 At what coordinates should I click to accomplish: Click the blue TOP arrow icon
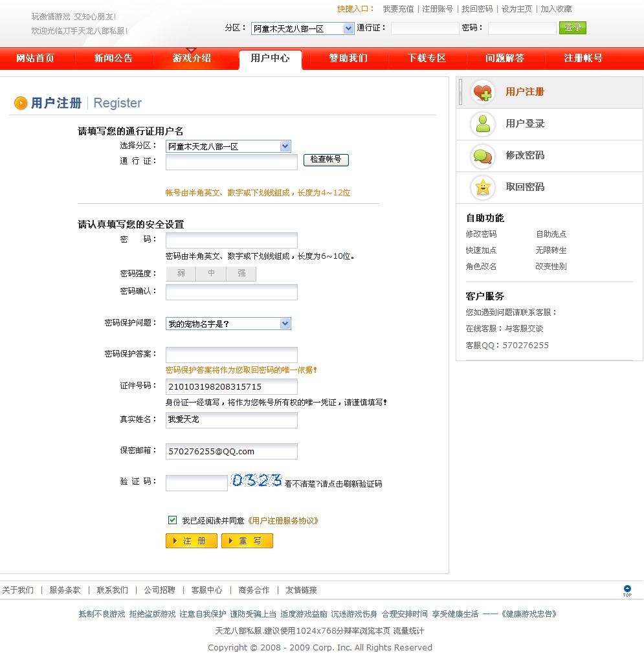click(x=627, y=590)
